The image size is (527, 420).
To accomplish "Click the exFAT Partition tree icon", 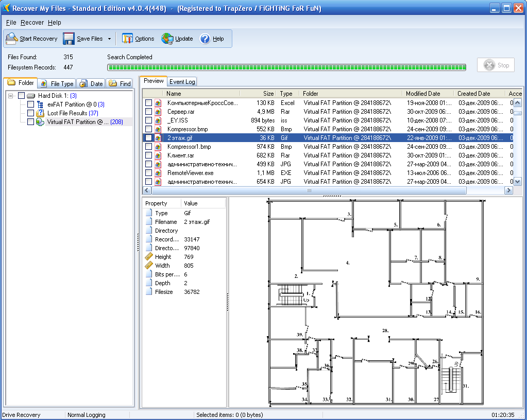I will pos(40,104).
